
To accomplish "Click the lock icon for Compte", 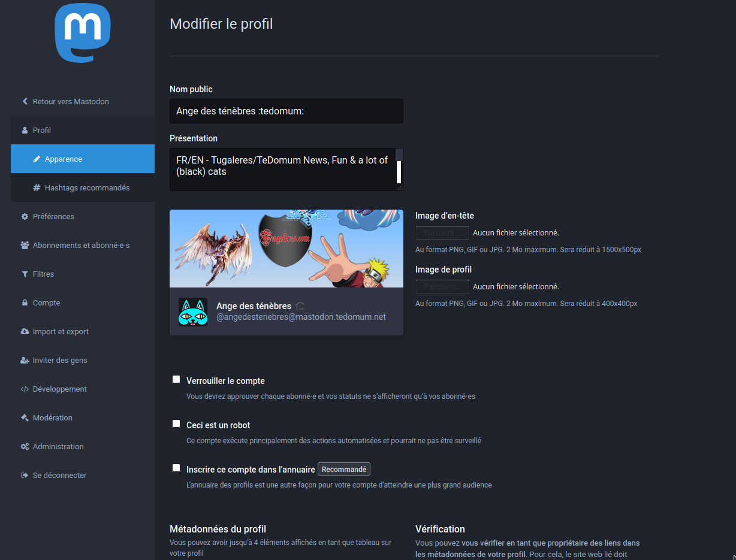I will click(25, 303).
